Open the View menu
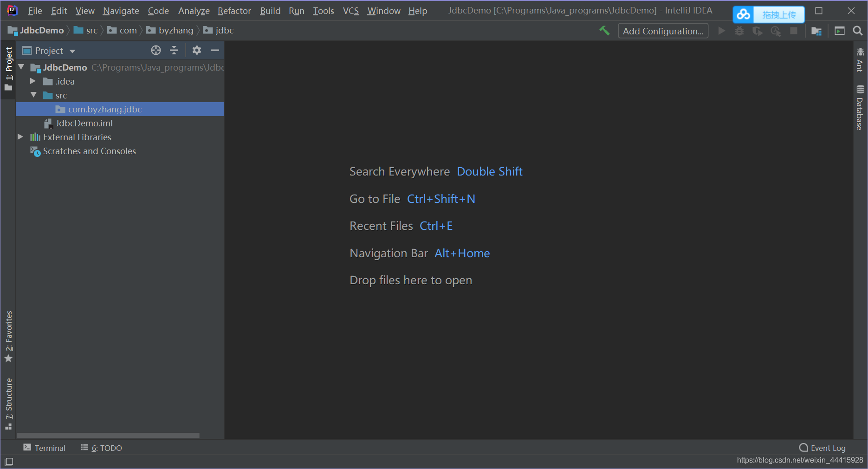868x469 pixels. 85,11
